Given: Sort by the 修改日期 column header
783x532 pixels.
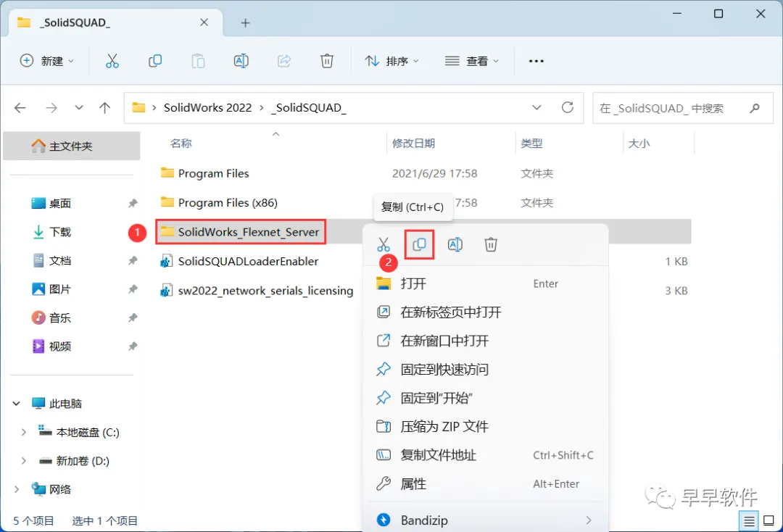Looking at the screenshot, I should point(413,144).
